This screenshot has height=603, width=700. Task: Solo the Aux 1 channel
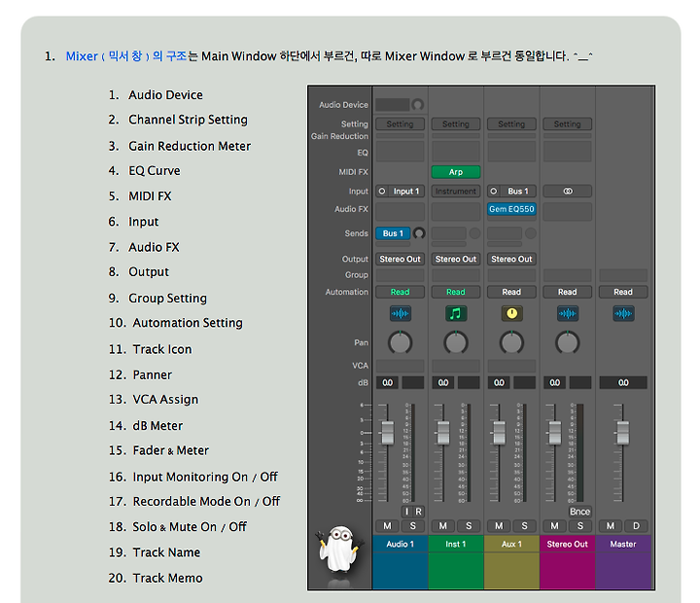point(525,526)
